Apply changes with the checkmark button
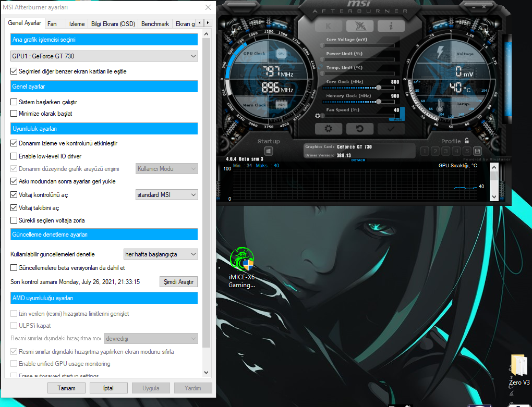Screen dimensions: 532x407 pyautogui.click(x=391, y=129)
